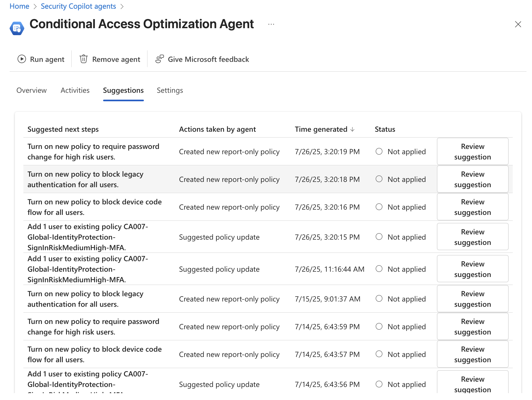Sort by Time generated column header
The image size is (532, 400).
(321, 129)
